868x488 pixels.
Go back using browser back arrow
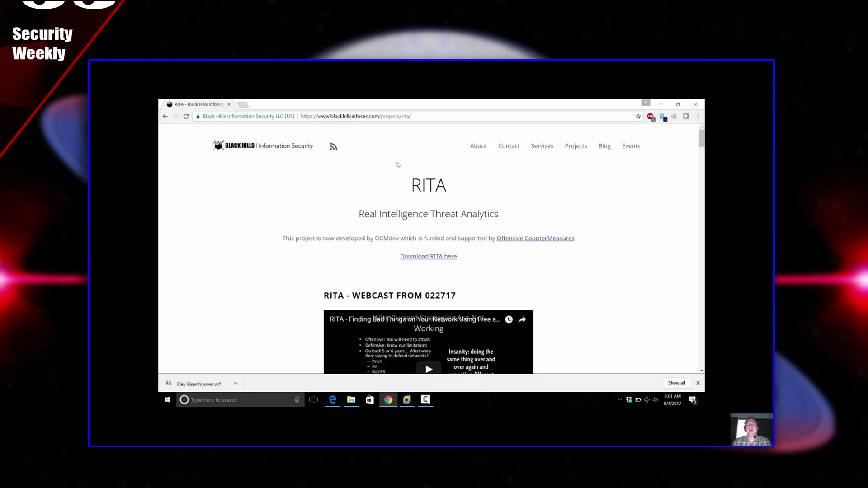[165, 116]
